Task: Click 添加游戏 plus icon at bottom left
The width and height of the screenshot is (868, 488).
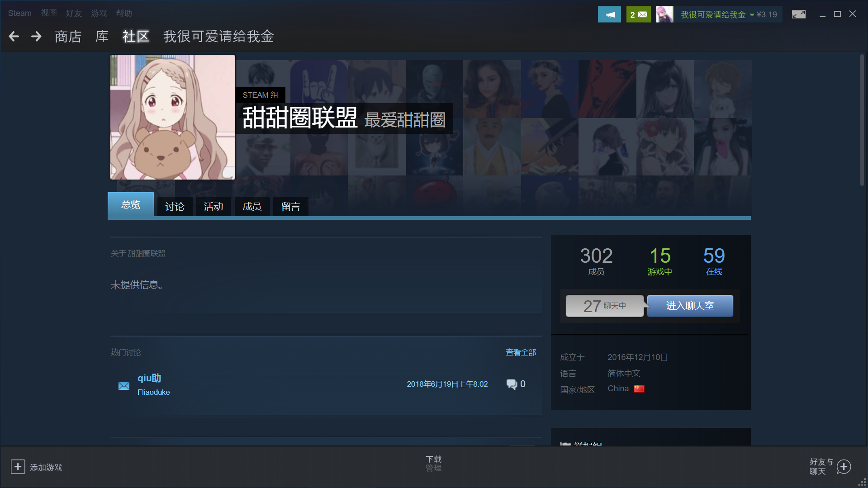Action: pos(18,466)
